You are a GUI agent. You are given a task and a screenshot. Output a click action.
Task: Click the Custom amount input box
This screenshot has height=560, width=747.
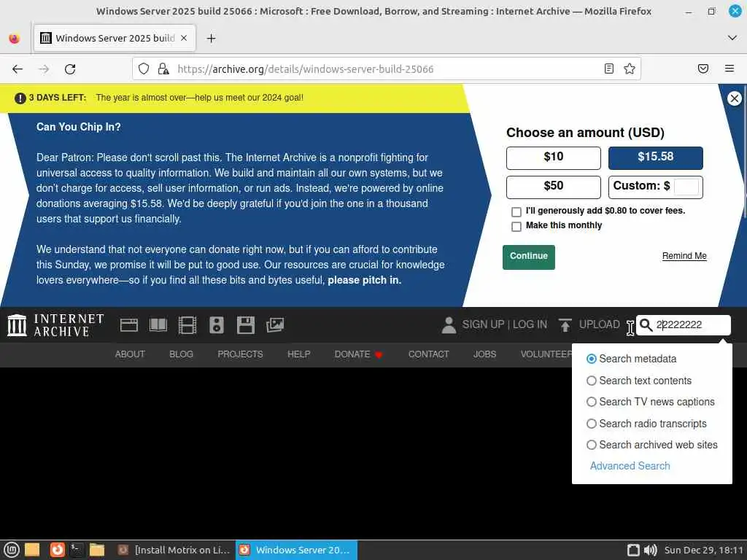[x=686, y=187]
